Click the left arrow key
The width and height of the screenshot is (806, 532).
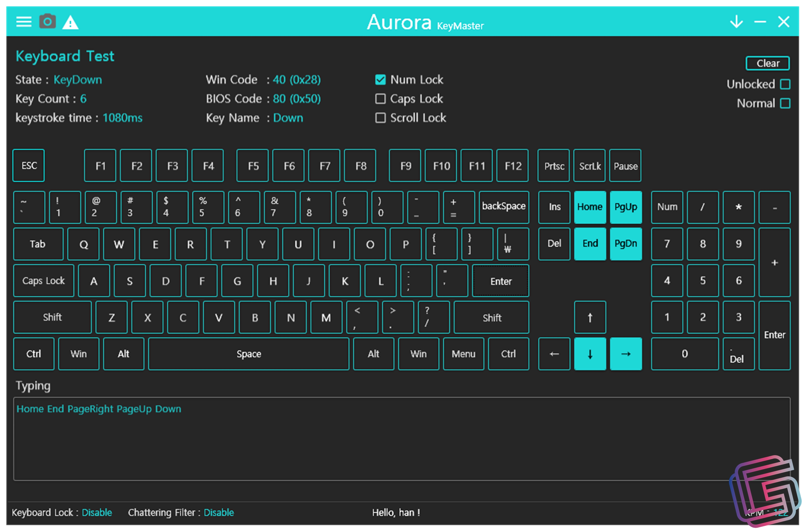[554, 354]
